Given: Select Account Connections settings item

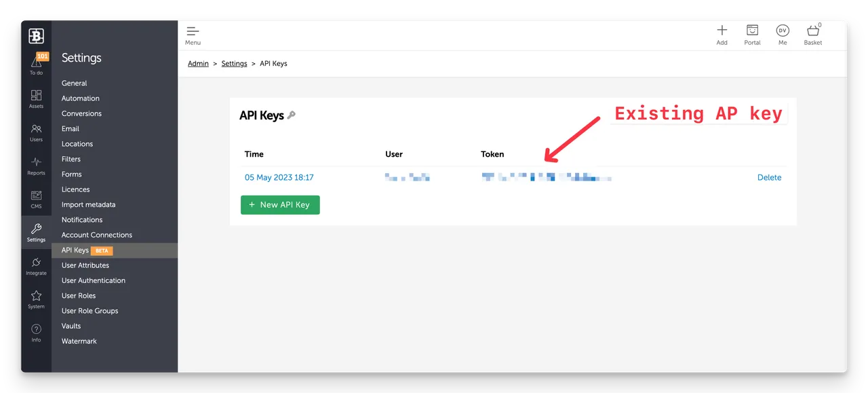Looking at the screenshot, I should pos(97,235).
